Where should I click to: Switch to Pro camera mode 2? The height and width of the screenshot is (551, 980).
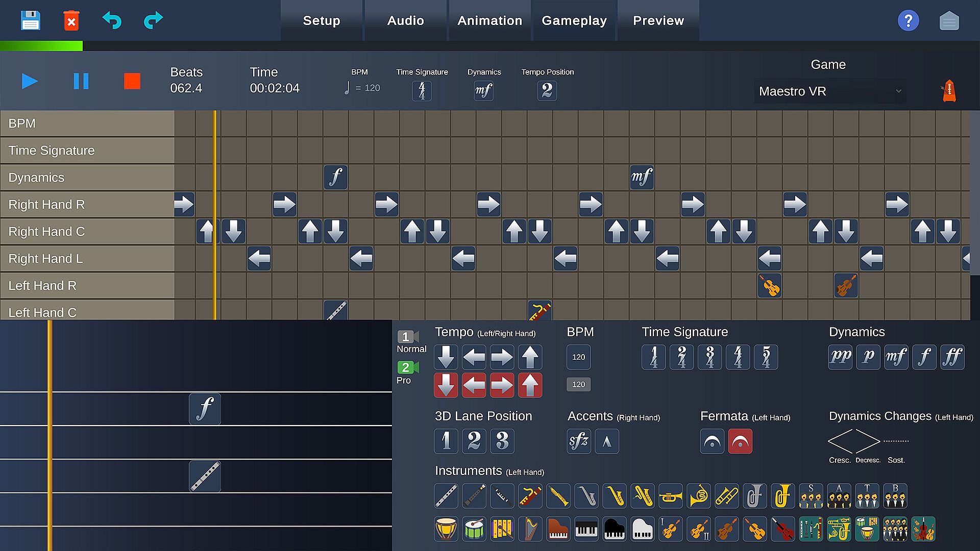pyautogui.click(x=408, y=367)
